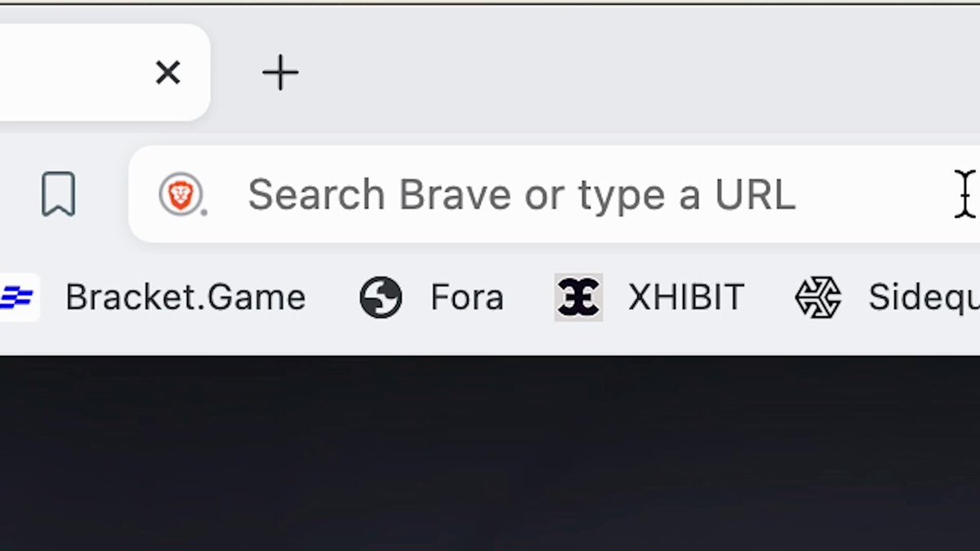
Task: Open the partially visible Sidequest bookmark text
Action: tap(924, 298)
